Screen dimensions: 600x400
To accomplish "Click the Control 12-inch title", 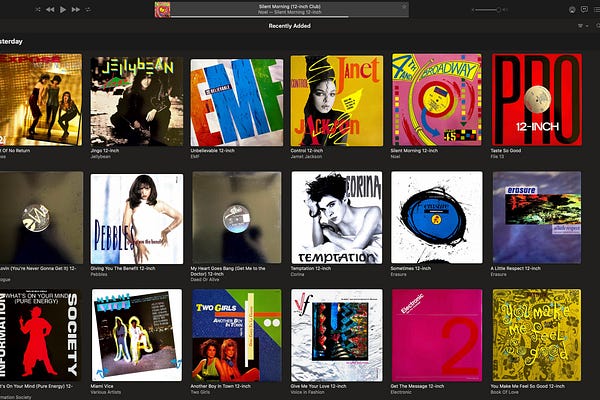I will 307,151.
